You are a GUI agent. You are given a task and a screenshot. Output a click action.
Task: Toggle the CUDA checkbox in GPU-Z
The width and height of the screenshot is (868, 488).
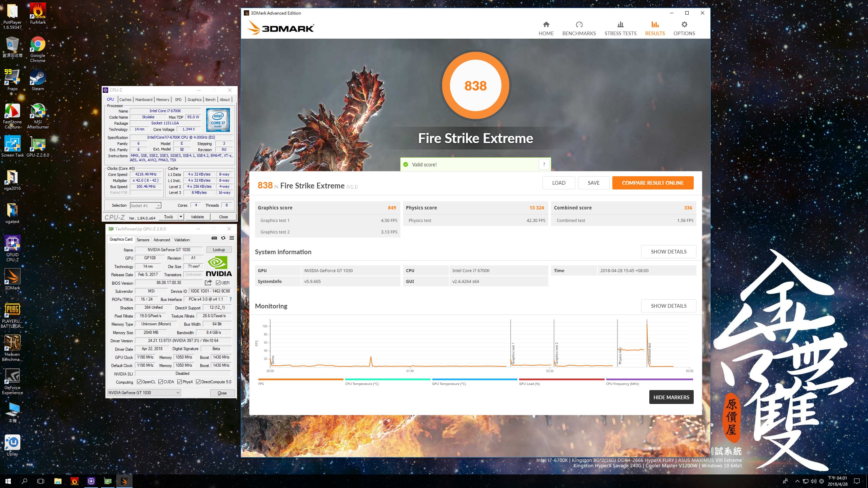160,382
